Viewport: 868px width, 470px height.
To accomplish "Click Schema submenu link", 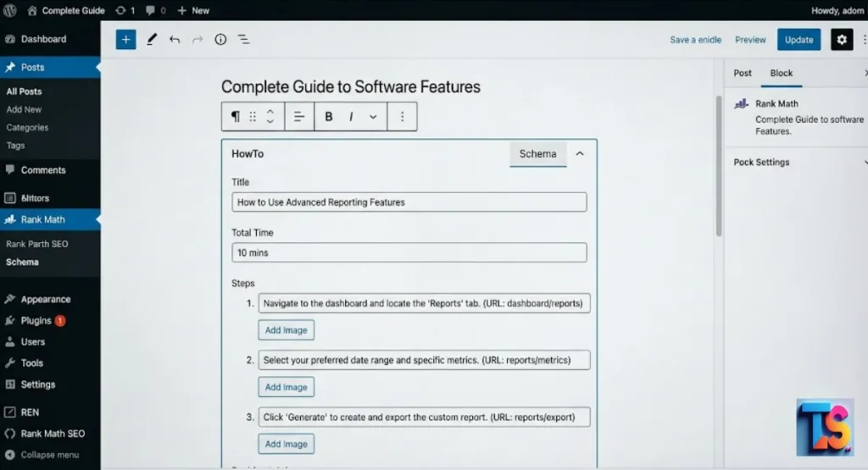I will pyautogui.click(x=22, y=262).
